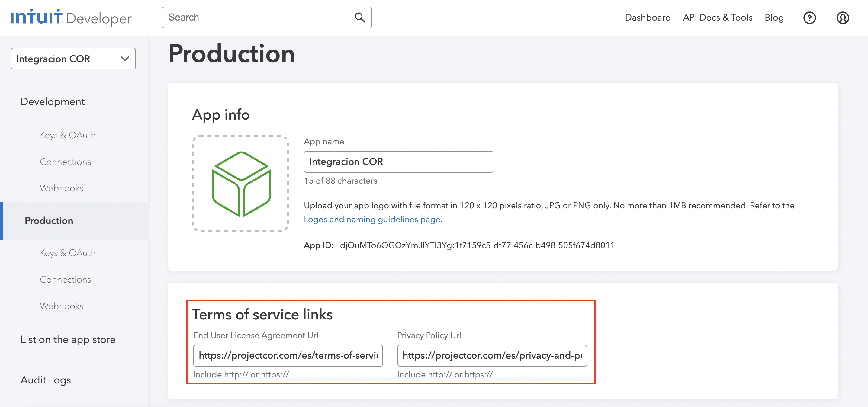
Task: Open API Docs & Tools menu
Action: 717,18
